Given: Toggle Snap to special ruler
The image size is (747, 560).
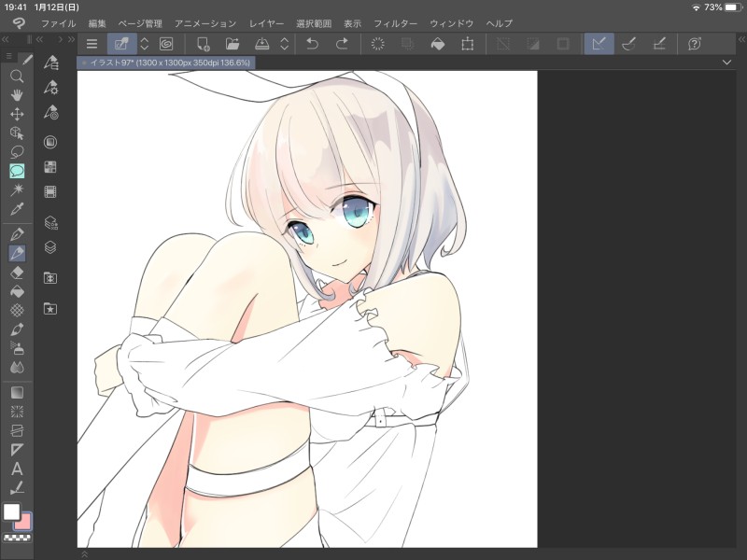Looking at the screenshot, I should click(x=628, y=44).
